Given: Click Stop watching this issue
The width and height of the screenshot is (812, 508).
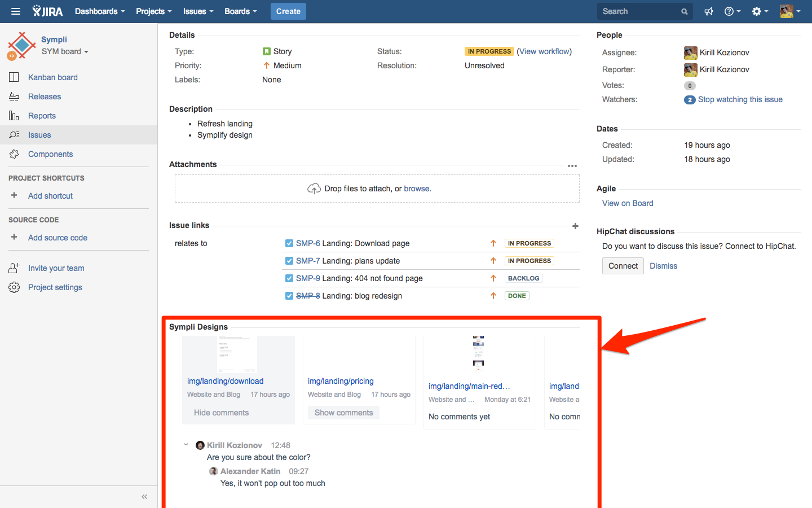Looking at the screenshot, I should click(x=740, y=99).
